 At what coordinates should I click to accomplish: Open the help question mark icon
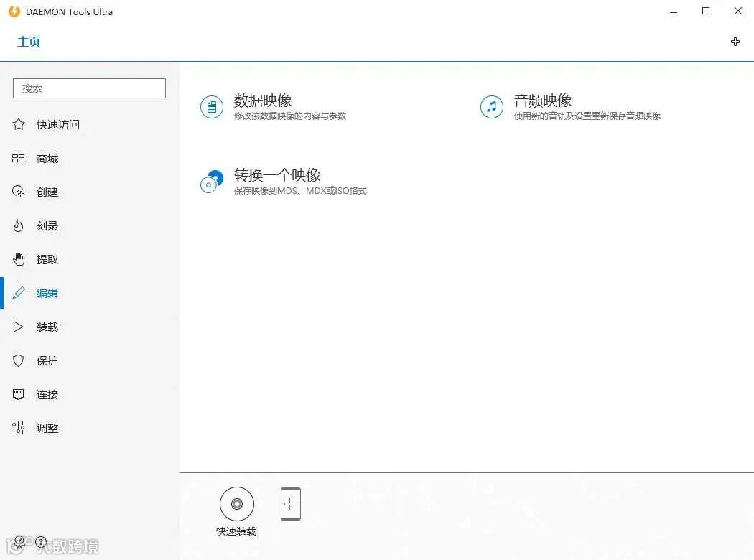click(41, 542)
